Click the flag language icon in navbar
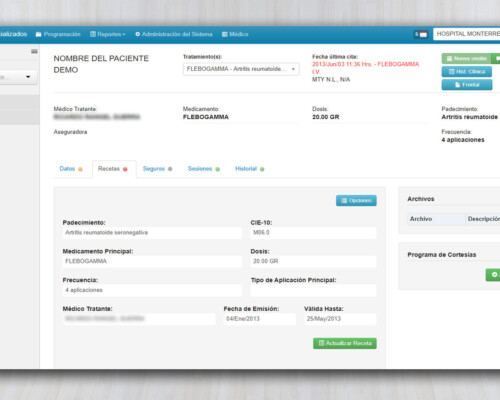The height and width of the screenshot is (400, 500). coord(421,34)
